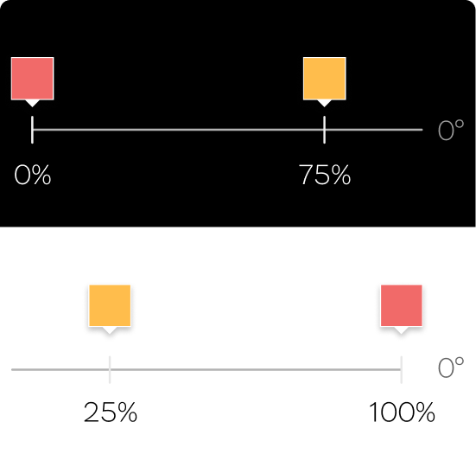Click the 25% tick mark on light slider
The image size is (476, 454).
click(110, 370)
